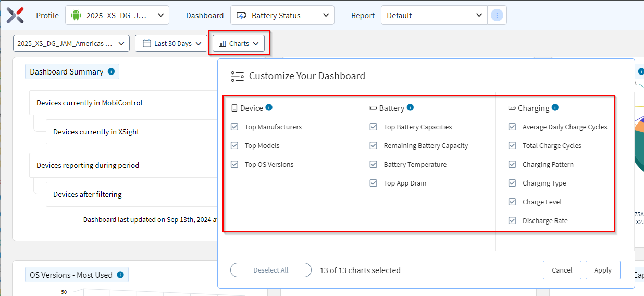Click the Dashboard last updated text
644x296 pixels.
(150, 219)
